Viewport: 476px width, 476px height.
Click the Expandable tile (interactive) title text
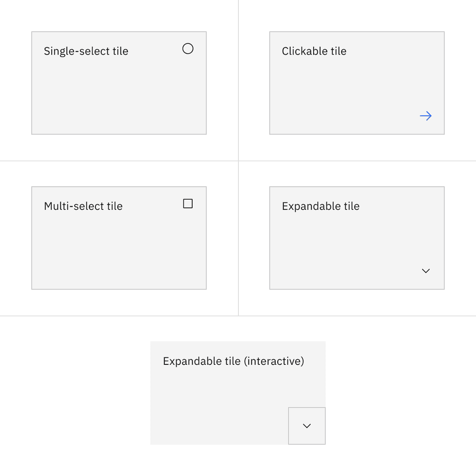[x=233, y=361]
